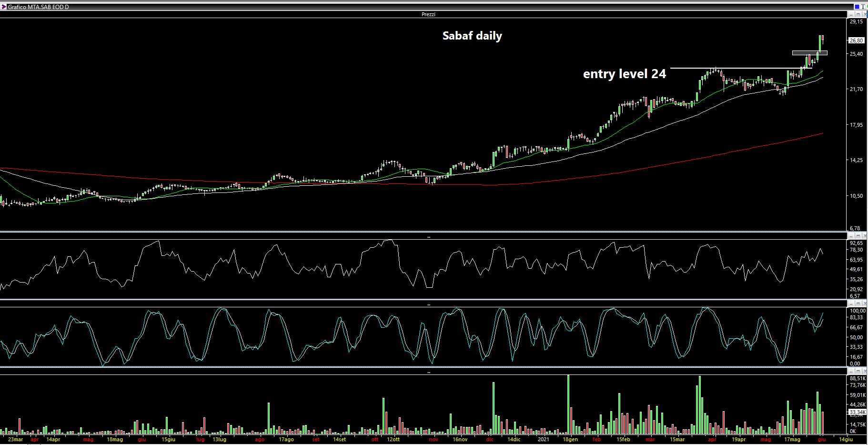Click the 100,00 stochastic scale value
This screenshot has width=868, height=445.
[858, 311]
